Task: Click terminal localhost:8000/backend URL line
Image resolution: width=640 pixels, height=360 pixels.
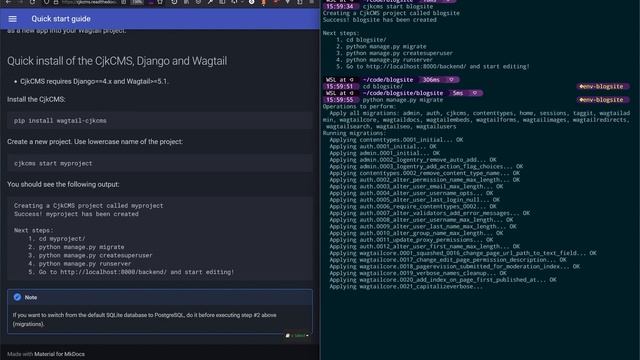Action: pyautogui.click(x=433, y=66)
